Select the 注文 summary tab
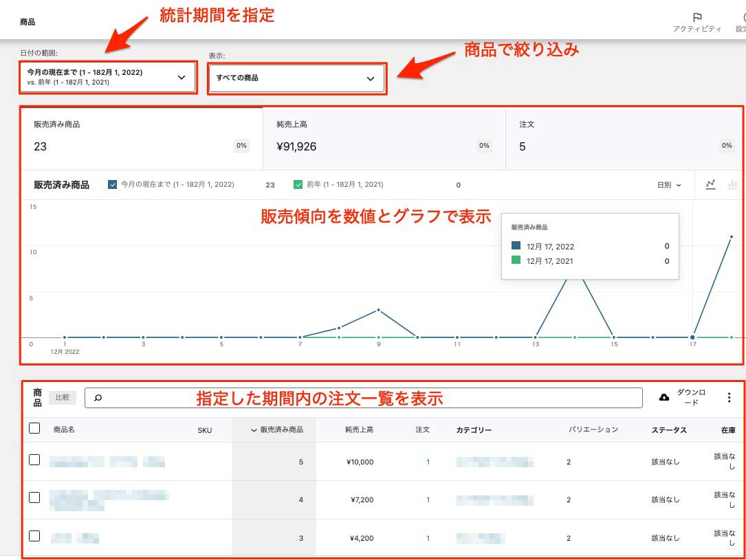Image resolution: width=746 pixels, height=560 pixels. click(x=624, y=138)
